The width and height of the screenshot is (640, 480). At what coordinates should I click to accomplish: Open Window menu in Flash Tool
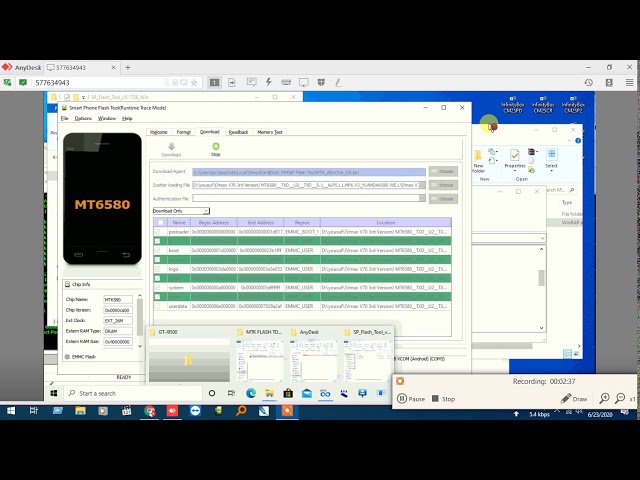107,118
